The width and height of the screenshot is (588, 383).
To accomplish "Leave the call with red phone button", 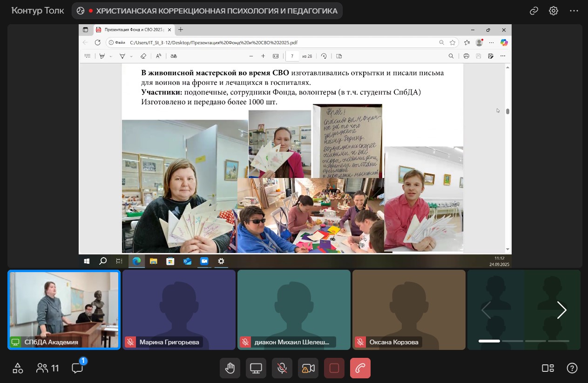I will pyautogui.click(x=360, y=368).
